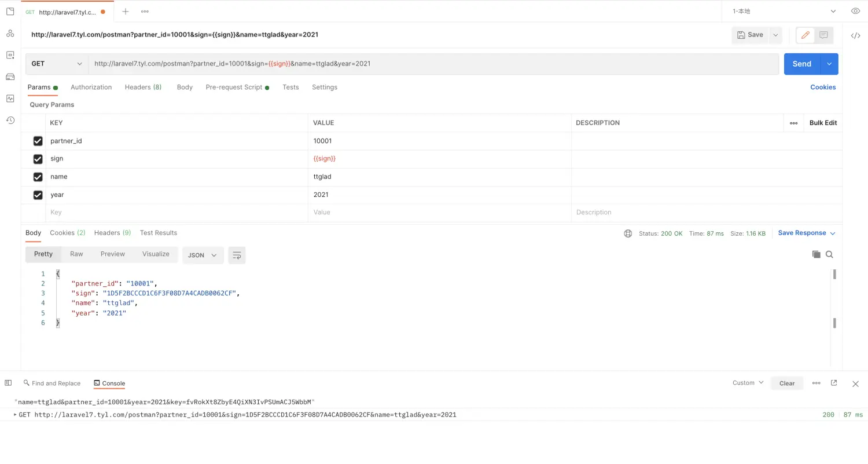
Task: Open Find and Replace
Action: pyautogui.click(x=52, y=383)
